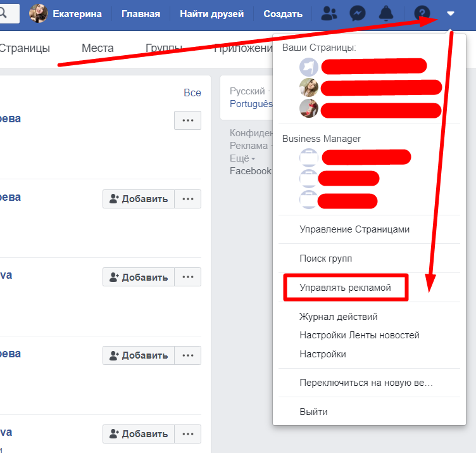Open Екатерина profile avatar in top bar
Screen dimensions: 476x453
tap(38, 13)
